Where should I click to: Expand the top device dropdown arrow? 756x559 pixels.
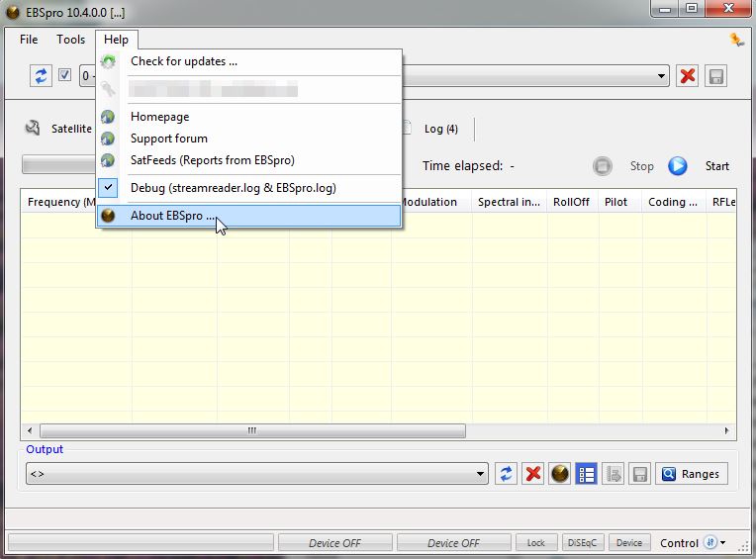click(661, 76)
